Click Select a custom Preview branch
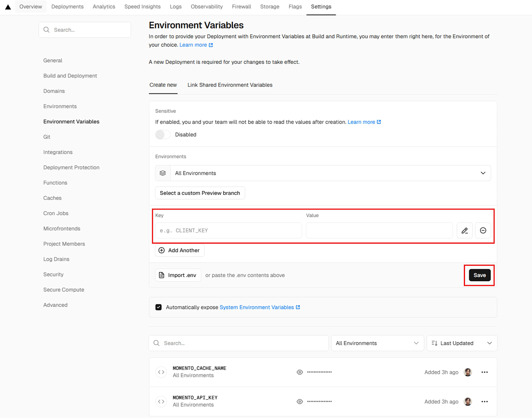Viewport: 532px width, 418px height. click(x=200, y=193)
